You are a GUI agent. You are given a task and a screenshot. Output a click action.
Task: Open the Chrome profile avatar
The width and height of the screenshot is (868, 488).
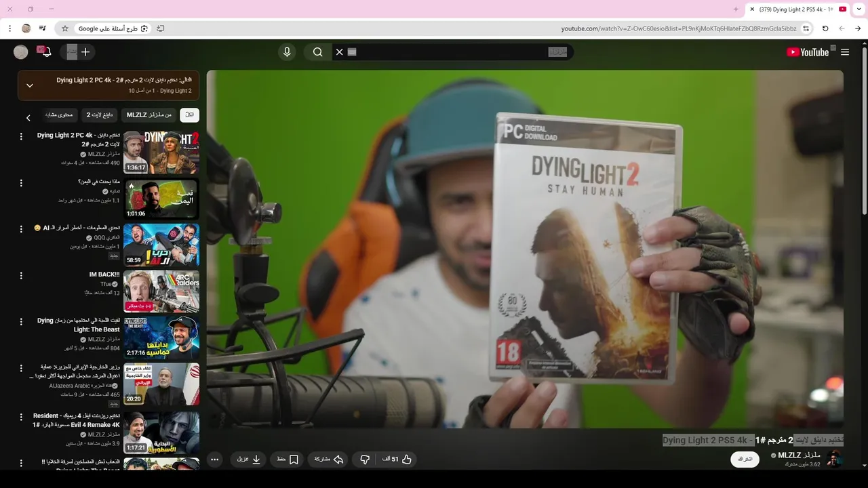[26, 28]
